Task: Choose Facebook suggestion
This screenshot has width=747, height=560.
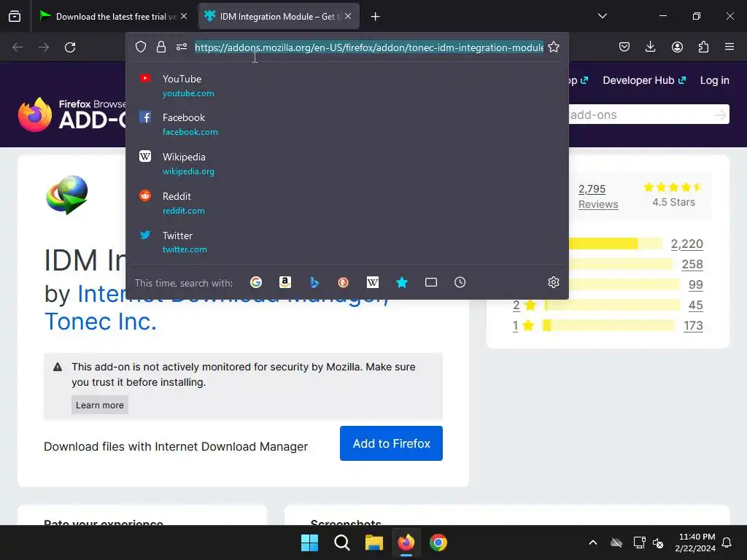Action: (347, 124)
